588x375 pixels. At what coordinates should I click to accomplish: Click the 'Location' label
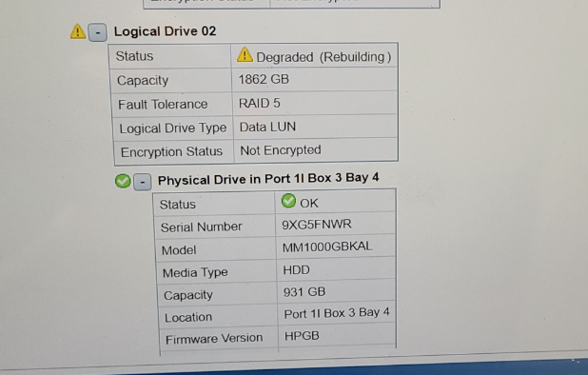(188, 317)
